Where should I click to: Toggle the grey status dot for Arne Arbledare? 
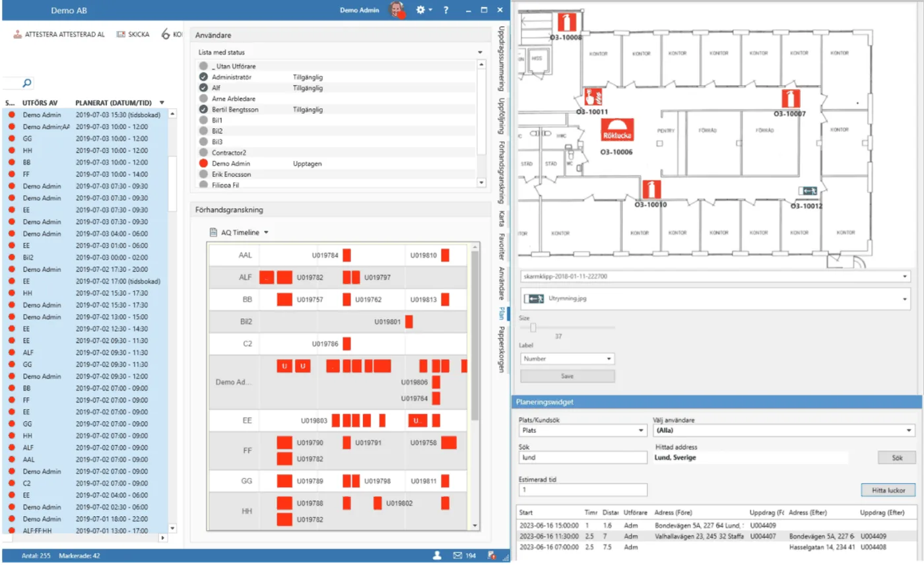(x=203, y=99)
